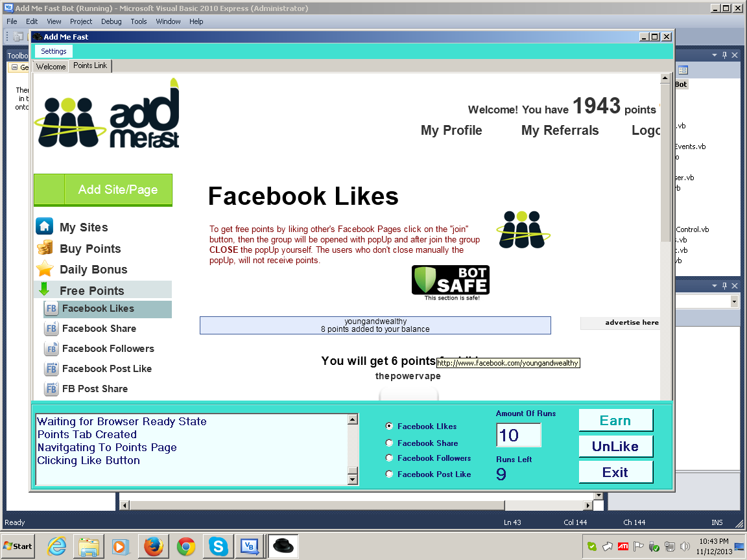Select the Facebook Likes radio button
The image size is (747, 560).
coord(389,426)
